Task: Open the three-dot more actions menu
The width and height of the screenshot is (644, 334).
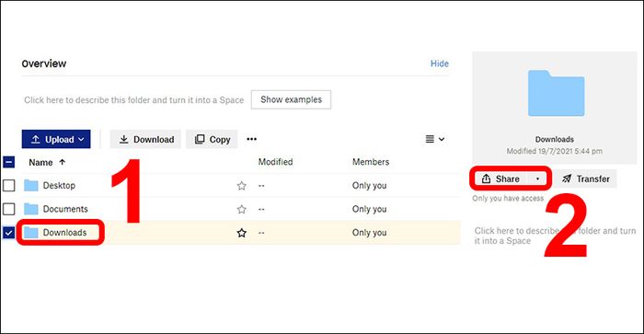Action: [x=251, y=139]
